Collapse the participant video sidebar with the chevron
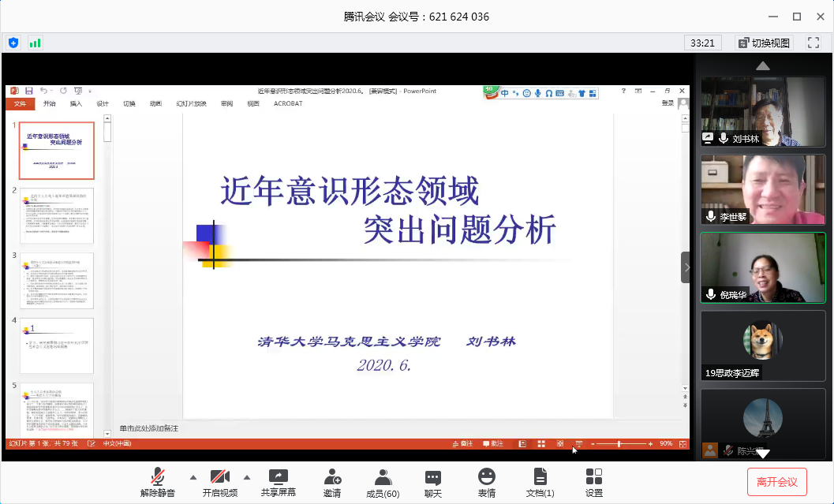The height and width of the screenshot is (504, 834). 686,267
